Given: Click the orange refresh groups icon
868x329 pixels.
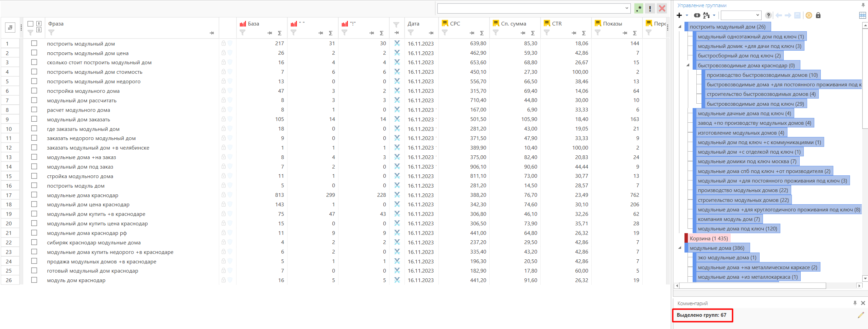Looking at the screenshot, I should [809, 15].
